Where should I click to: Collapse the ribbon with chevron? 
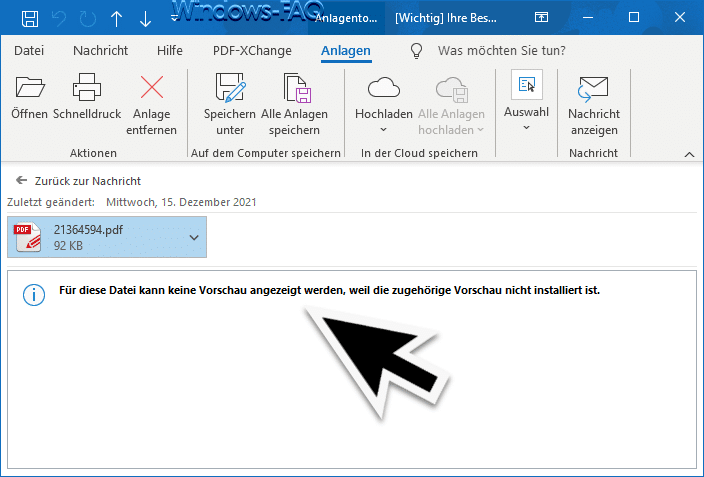[688, 154]
